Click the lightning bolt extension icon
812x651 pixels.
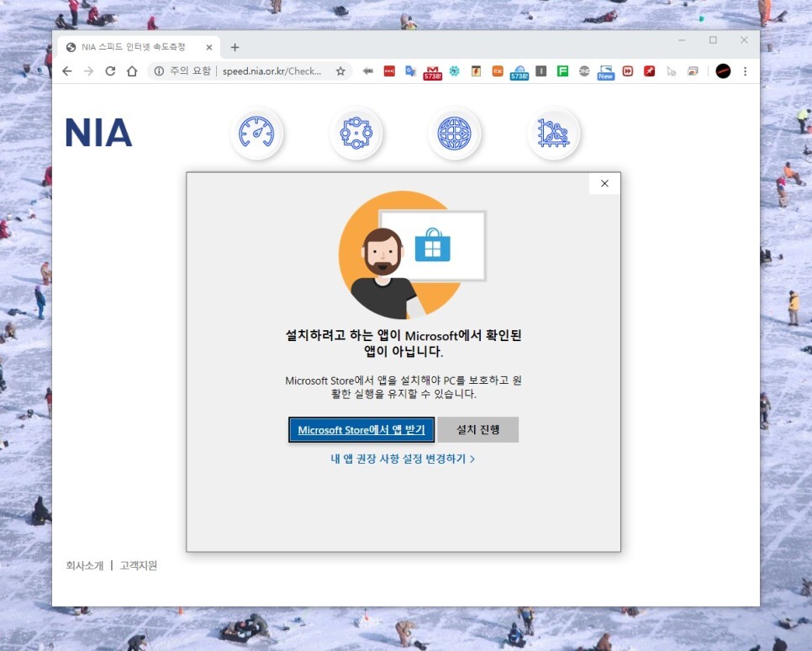point(476,71)
